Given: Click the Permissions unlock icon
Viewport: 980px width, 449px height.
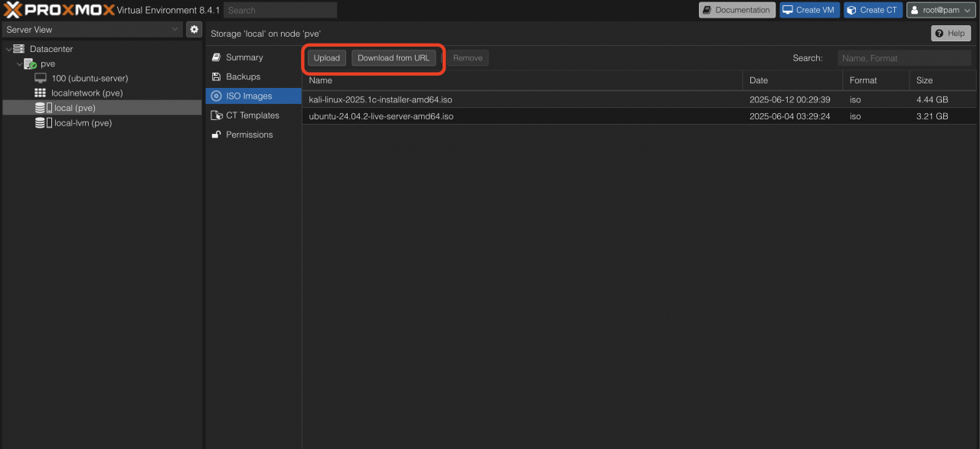Looking at the screenshot, I should tap(217, 135).
